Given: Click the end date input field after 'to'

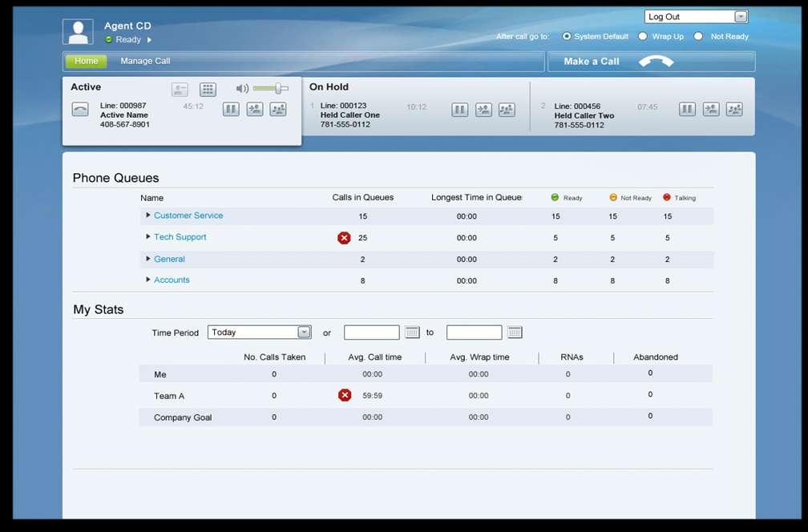Looking at the screenshot, I should [474, 332].
